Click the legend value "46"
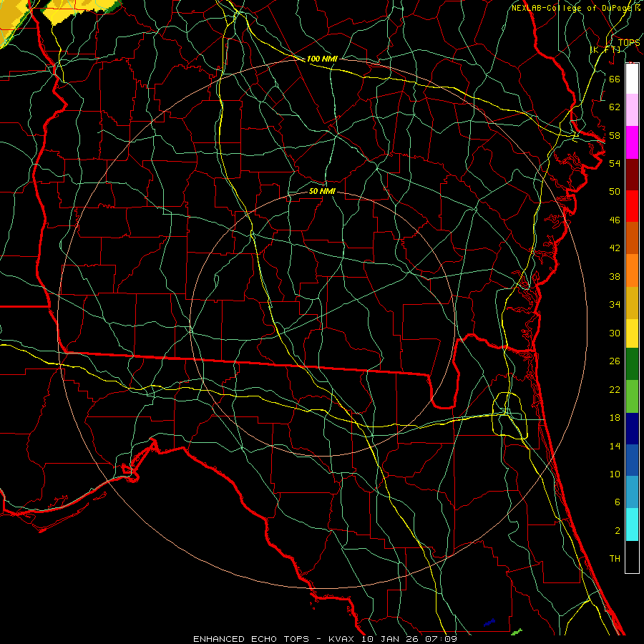Image resolution: width=644 pixels, height=644 pixels. pos(615,220)
